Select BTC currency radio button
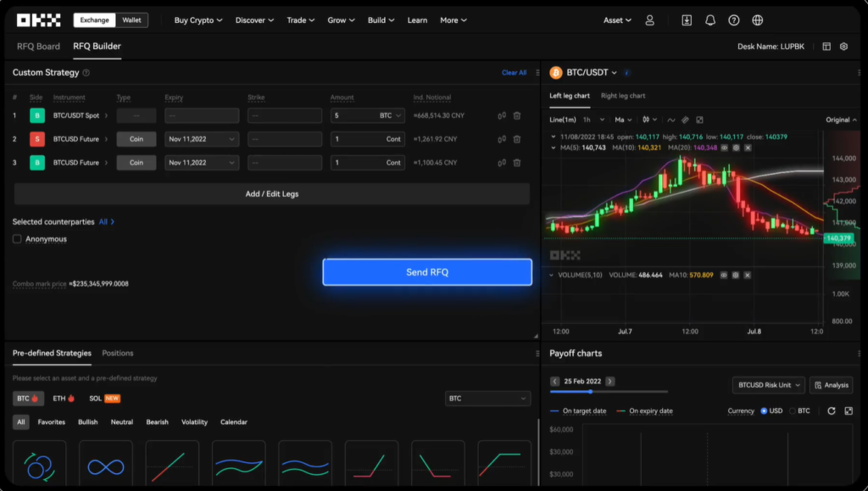 pos(793,410)
